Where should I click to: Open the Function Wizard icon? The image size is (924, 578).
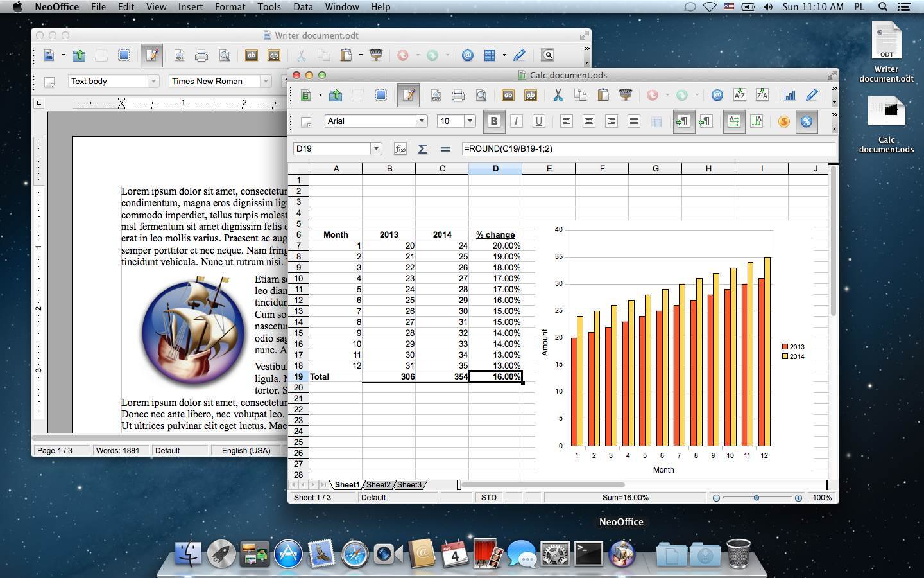400,149
